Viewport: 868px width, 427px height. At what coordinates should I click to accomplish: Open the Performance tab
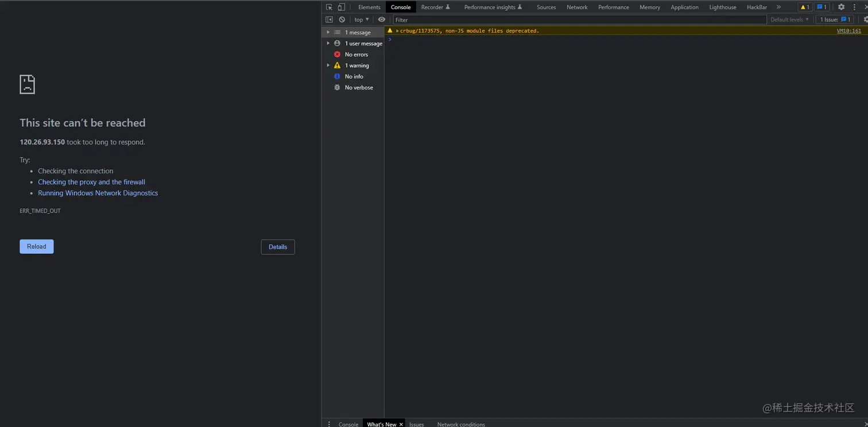[x=614, y=7]
